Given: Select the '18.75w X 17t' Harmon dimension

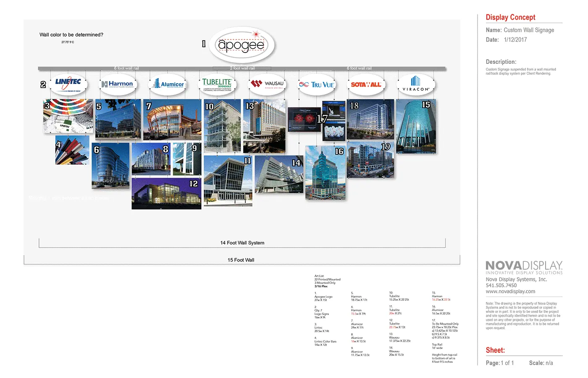Looking at the screenshot, I should point(359,300).
